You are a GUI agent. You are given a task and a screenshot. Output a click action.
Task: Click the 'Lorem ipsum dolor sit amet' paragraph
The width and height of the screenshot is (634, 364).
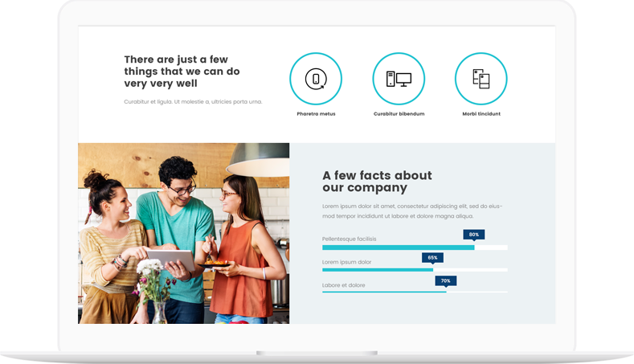click(x=411, y=211)
